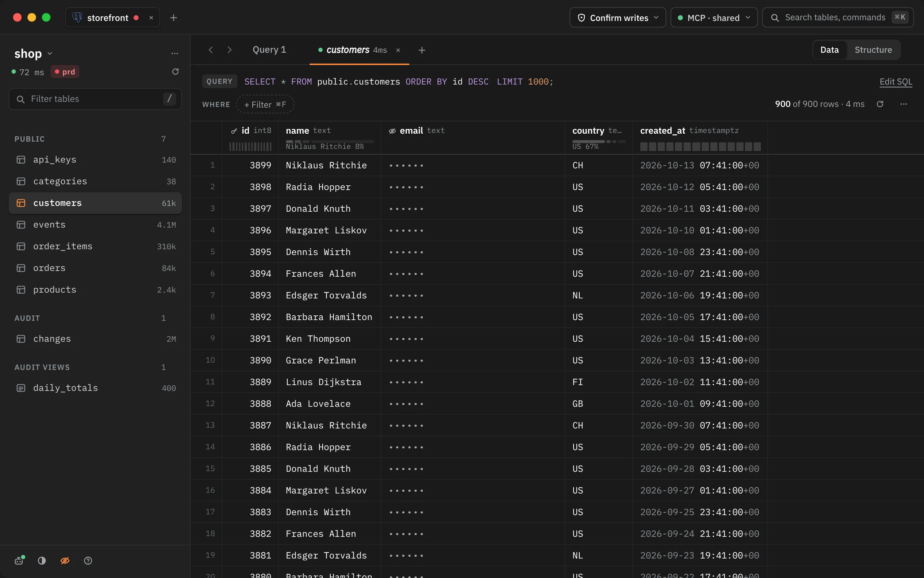
Task: Select the Donald Knuth cell in row 3
Action: (330, 209)
